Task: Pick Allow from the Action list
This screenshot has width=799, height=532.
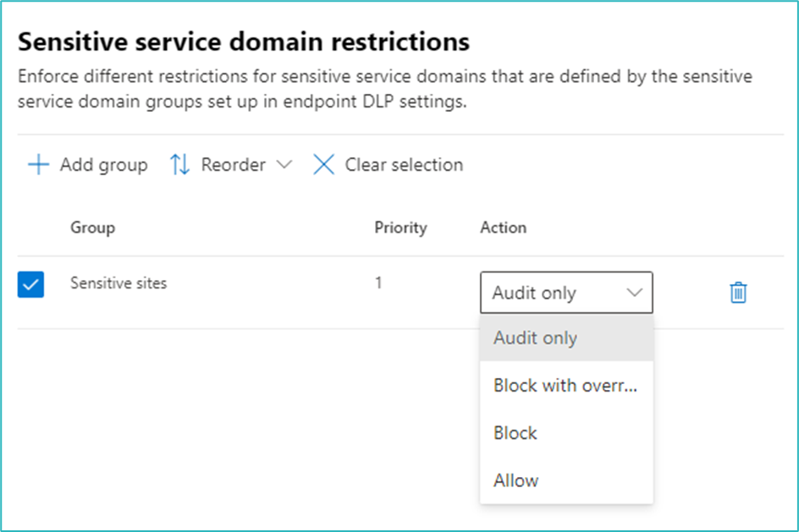Action: pyautogui.click(x=515, y=480)
